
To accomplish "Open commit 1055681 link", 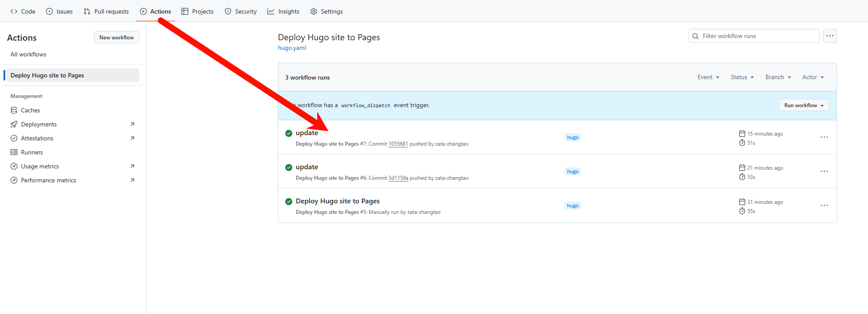I will 398,144.
